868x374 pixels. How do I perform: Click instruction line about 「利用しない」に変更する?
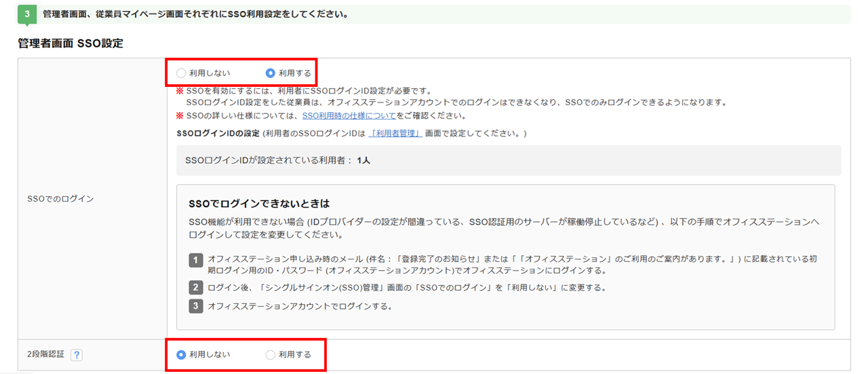(406, 288)
